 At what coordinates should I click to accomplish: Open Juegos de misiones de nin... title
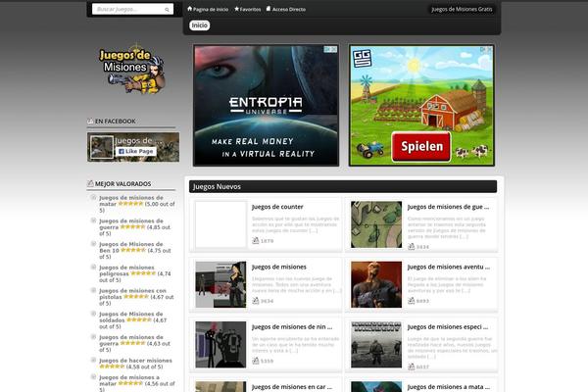coord(292,326)
